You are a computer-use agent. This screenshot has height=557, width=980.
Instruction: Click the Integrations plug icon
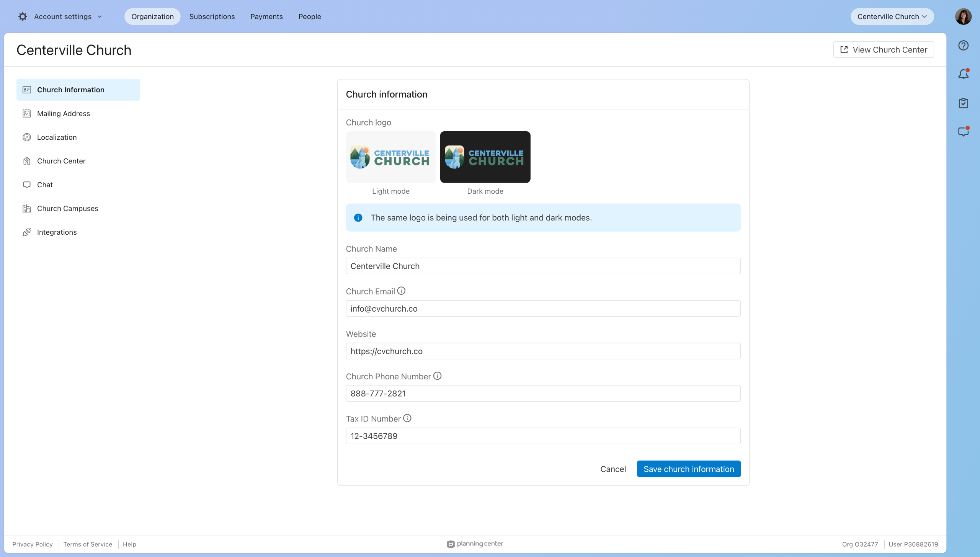coord(27,232)
